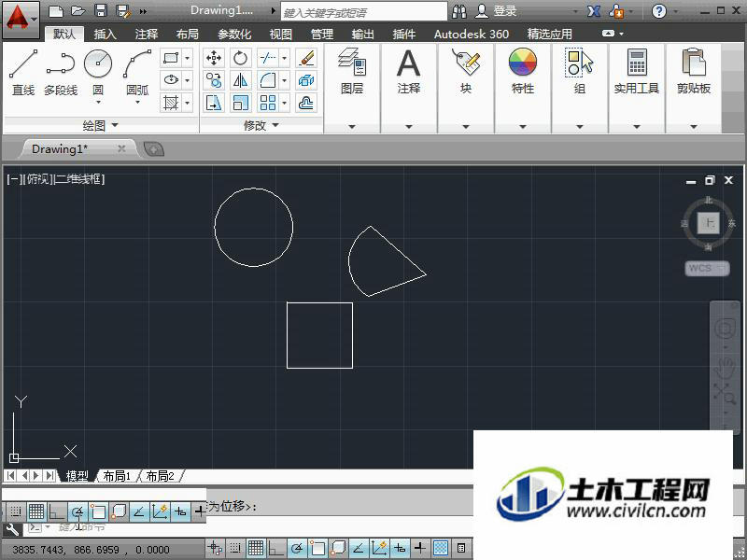Select the Rotate tool in the 修改 panel
This screenshot has width=747, height=560.
pyautogui.click(x=241, y=58)
